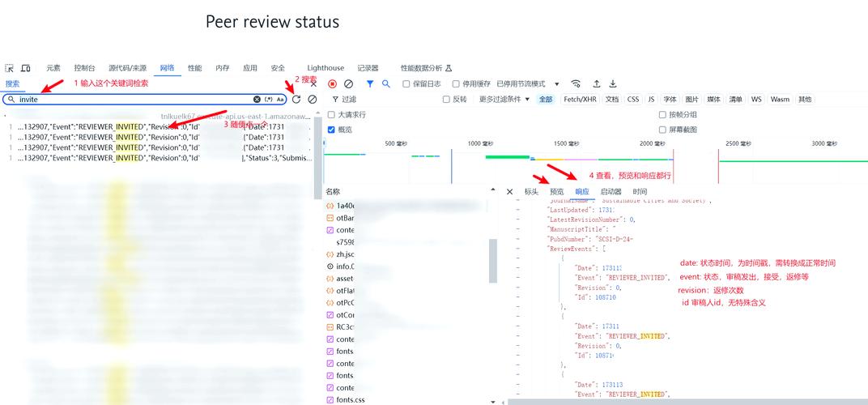This screenshot has width=868, height=405.
Task: Open the 性能 tab
Action: coord(195,68)
